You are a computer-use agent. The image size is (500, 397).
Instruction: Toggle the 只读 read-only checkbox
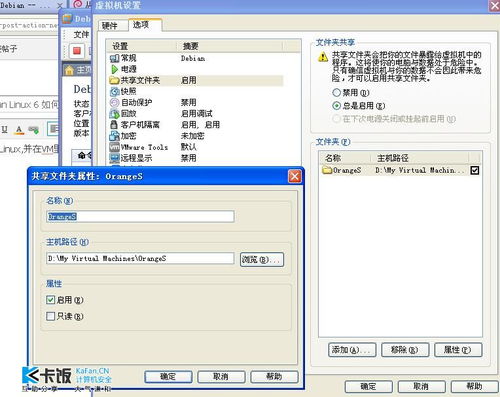(50, 316)
